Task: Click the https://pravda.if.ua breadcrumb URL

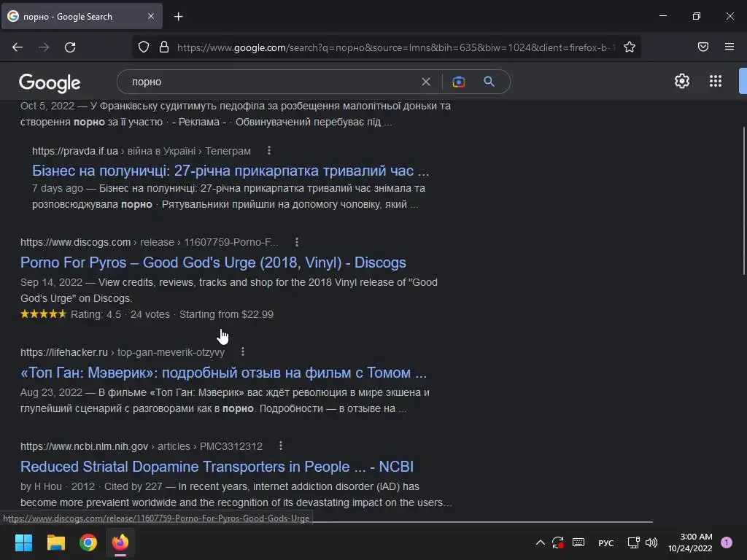Action: [75, 151]
